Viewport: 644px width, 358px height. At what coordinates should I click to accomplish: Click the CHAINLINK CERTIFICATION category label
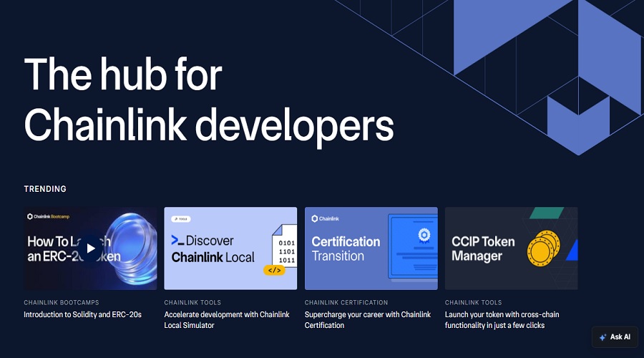[x=346, y=303]
